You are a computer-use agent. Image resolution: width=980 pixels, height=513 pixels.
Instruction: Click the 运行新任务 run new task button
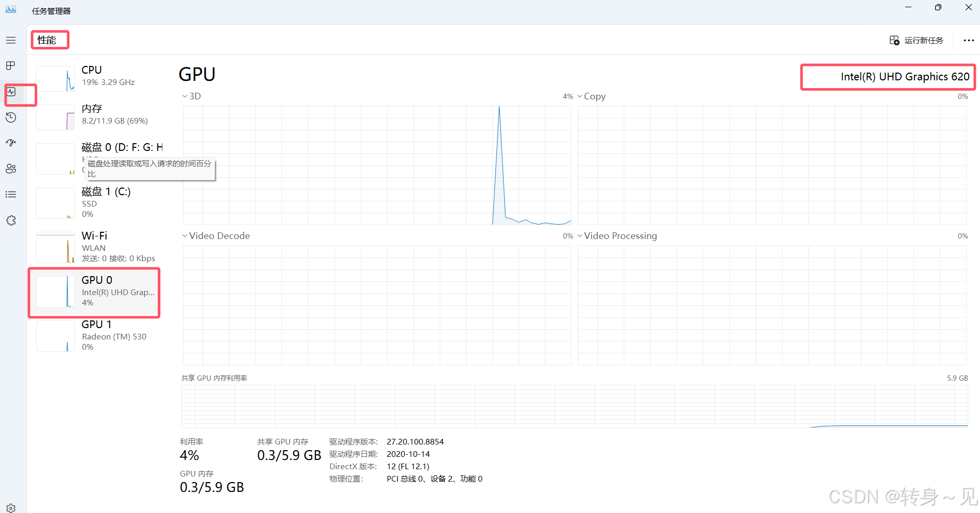click(x=917, y=40)
